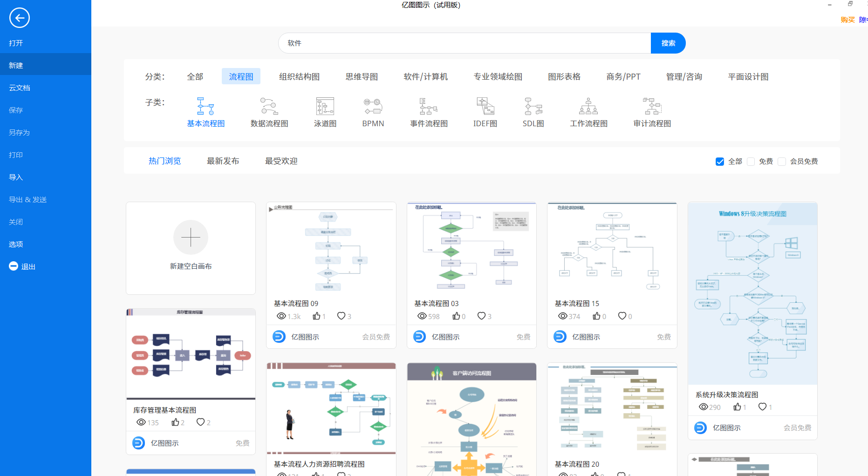Image resolution: width=868 pixels, height=476 pixels.
Task: Select the 基本流程图 subcategory icon
Action: tap(205, 107)
